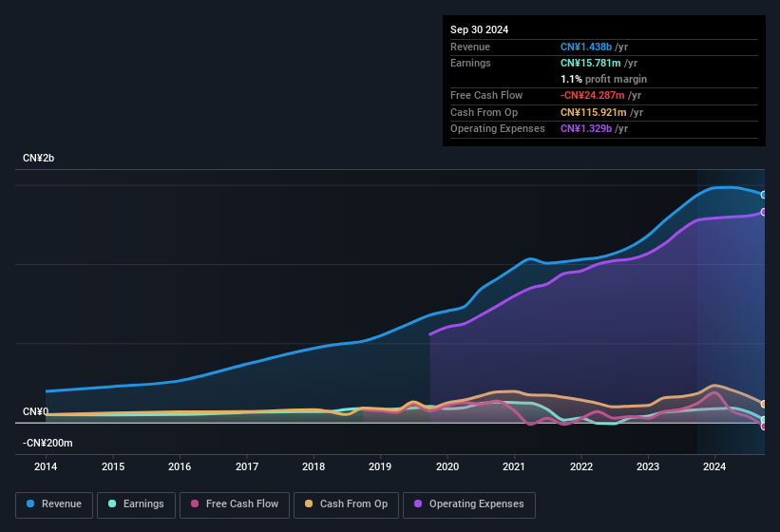Click the 2020 x-axis label
The image size is (780, 532).
[447, 466]
